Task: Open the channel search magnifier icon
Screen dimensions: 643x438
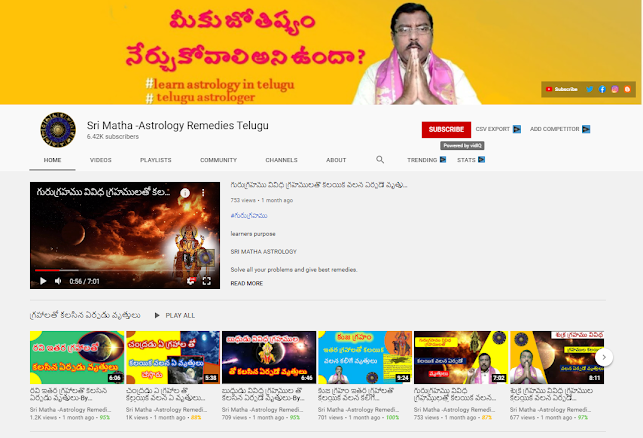Action: [380, 160]
